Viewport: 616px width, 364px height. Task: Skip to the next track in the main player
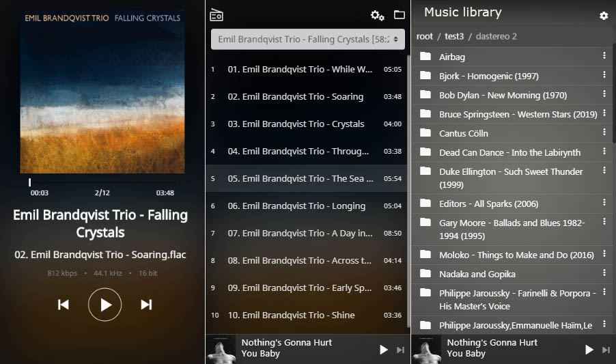[x=147, y=305]
